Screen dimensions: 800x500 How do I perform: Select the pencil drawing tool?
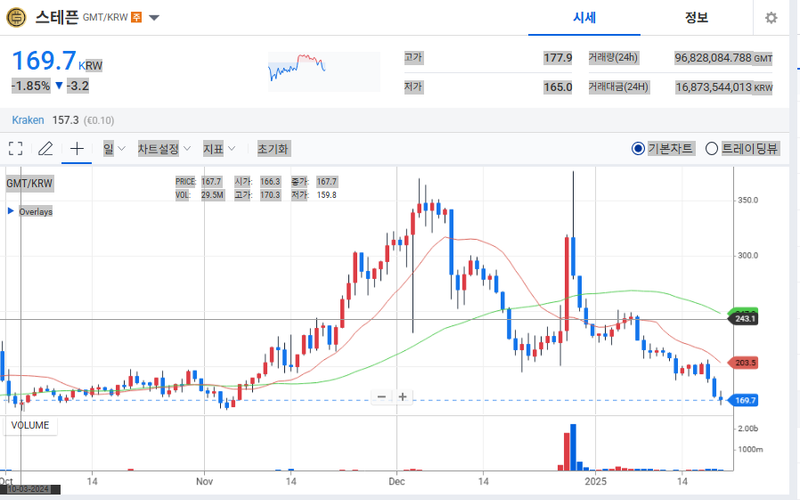[45, 149]
